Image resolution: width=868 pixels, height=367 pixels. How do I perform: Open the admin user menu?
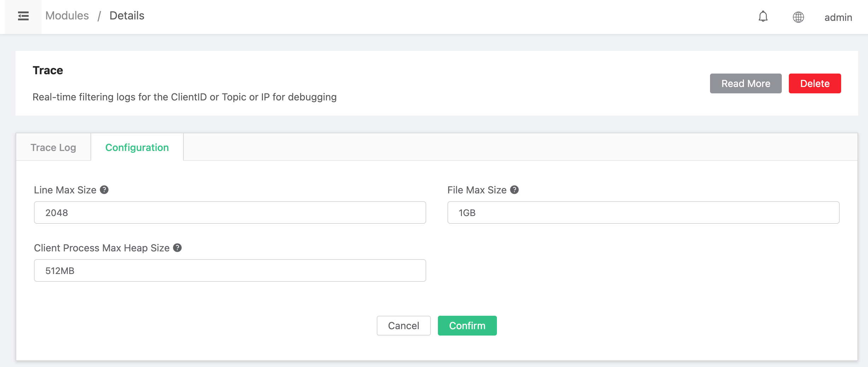838,17
